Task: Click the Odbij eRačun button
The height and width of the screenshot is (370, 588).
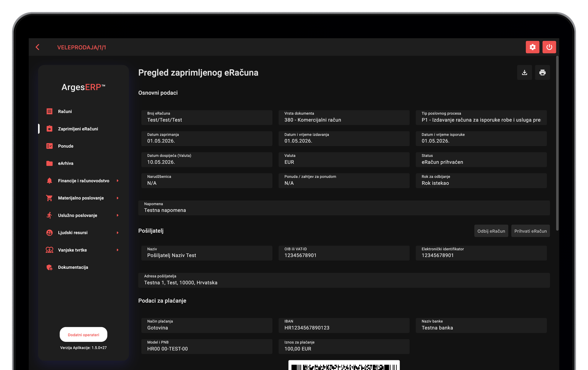Action: pos(491,231)
